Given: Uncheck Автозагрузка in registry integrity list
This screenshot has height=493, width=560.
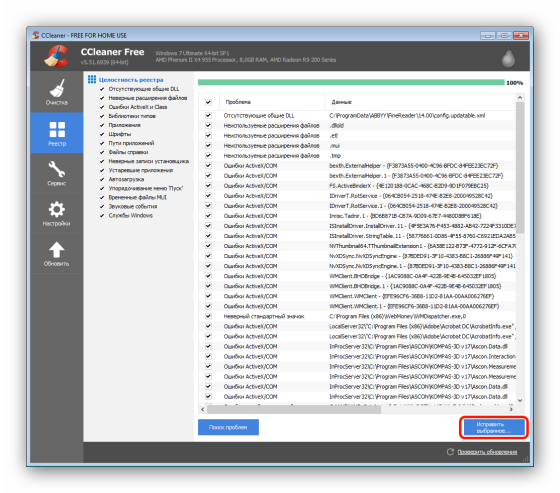Looking at the screenshot, I should pyautogui.click(x=102, y=179).
